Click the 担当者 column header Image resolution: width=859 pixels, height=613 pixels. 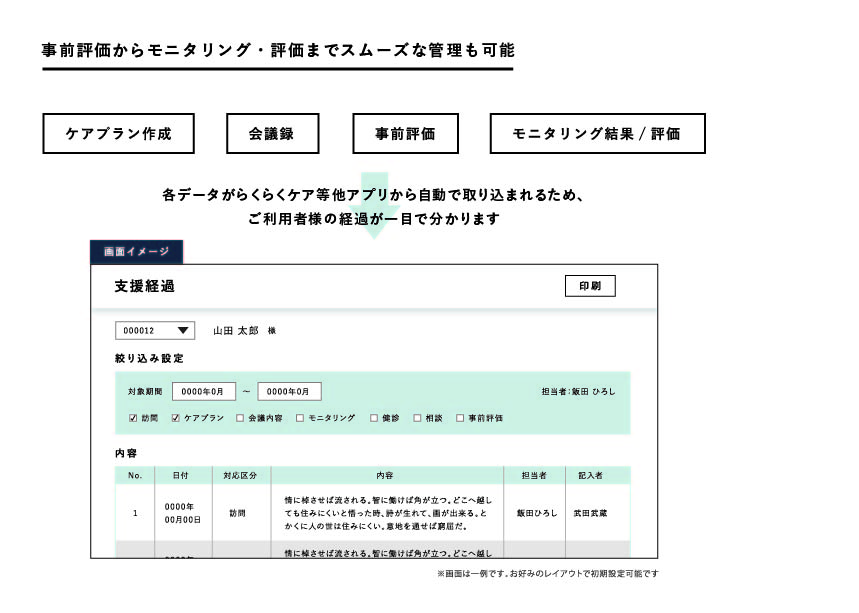(533, 475)
